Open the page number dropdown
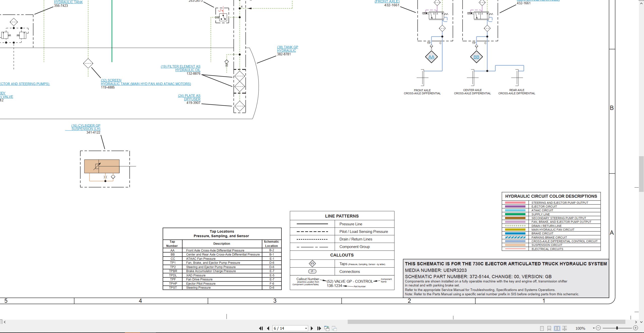This screenshot has height=333, width=644. [306, 328]
